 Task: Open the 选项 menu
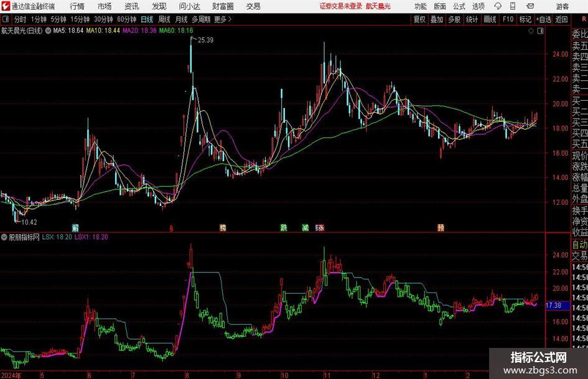tap(478, 6)
